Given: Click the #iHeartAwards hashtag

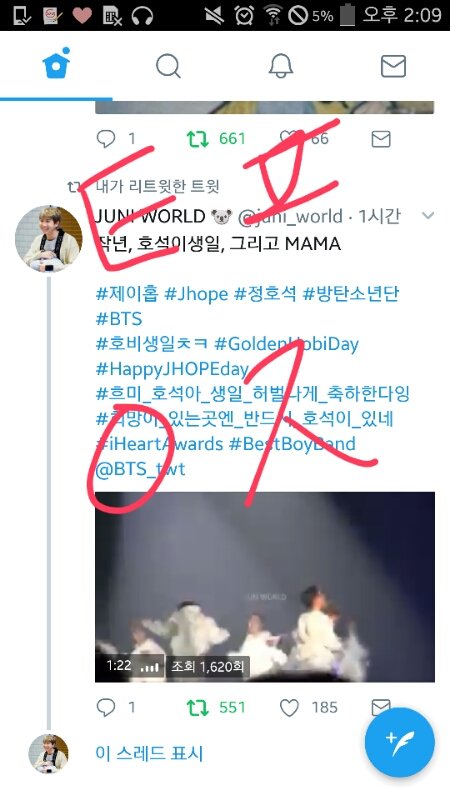Looking at the screenshot, I should coord(159,443).
